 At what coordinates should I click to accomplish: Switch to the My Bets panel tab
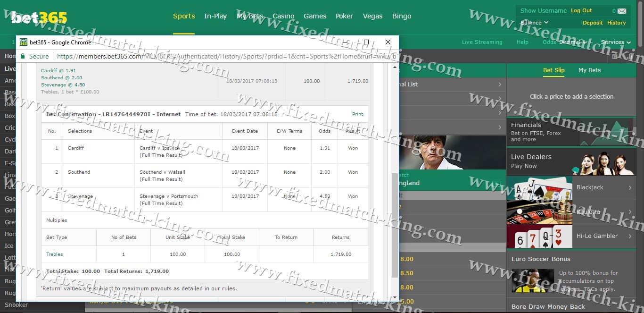tap(589, 70)
